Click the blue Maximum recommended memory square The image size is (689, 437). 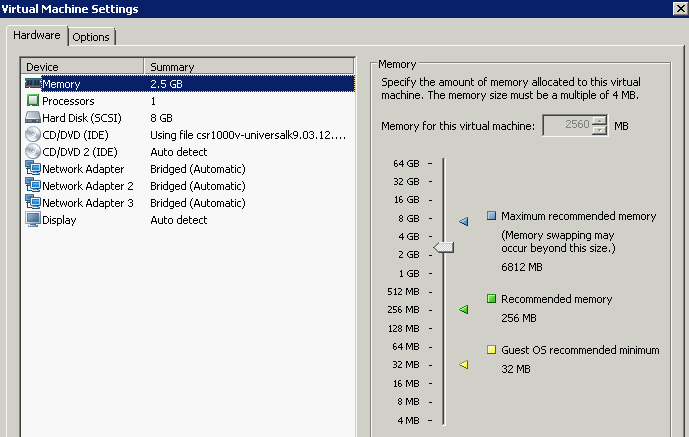(491, 216)
